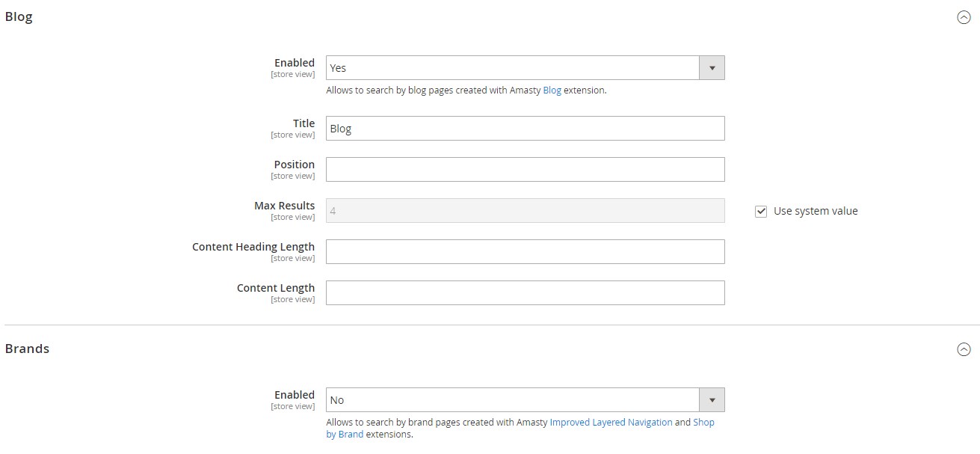Click the Blog Title input field
This screenshot has width=980, height=454.
coord(526,129)
